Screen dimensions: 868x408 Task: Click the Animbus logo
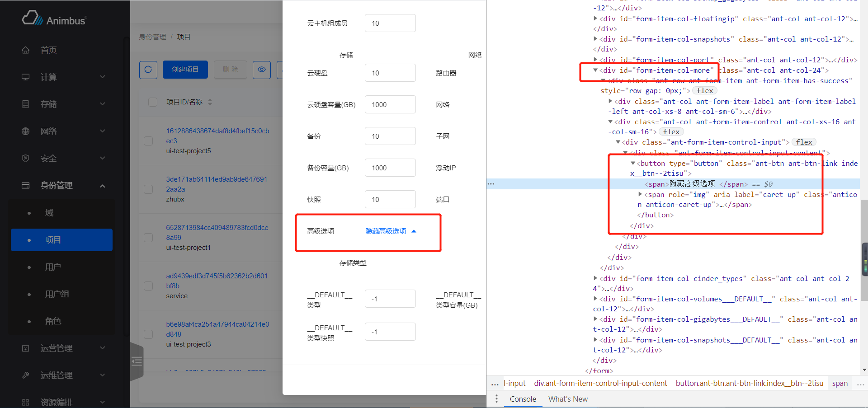tap(54, 19)
